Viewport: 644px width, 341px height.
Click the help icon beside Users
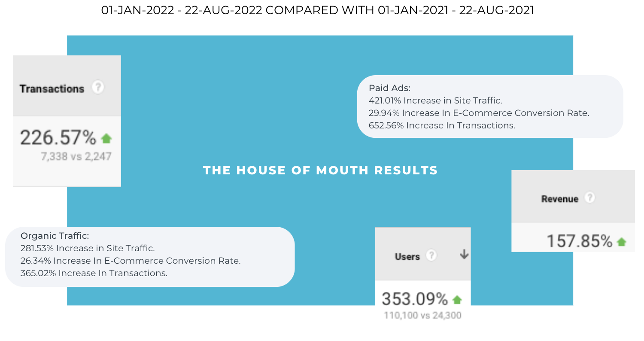(431, 256)
